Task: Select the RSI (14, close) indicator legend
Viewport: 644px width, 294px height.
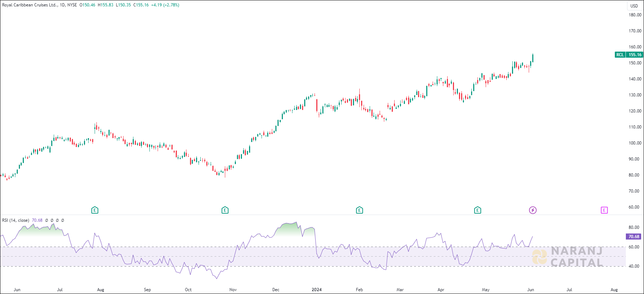Action: click(x=16, y=220)
